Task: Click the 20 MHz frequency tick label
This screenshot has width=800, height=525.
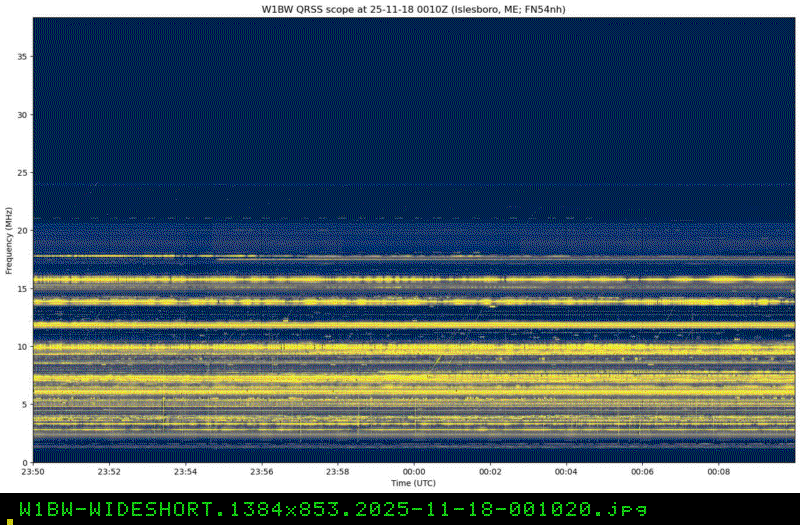Action: pyautogui.click(x=22, y=231)
